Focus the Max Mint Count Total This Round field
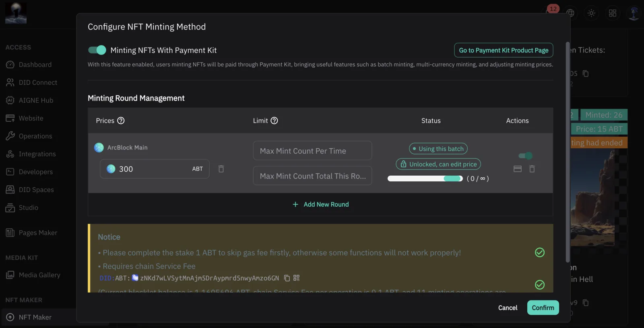The height and width of the screenshot is (328, 644). [x=312, y=176]
